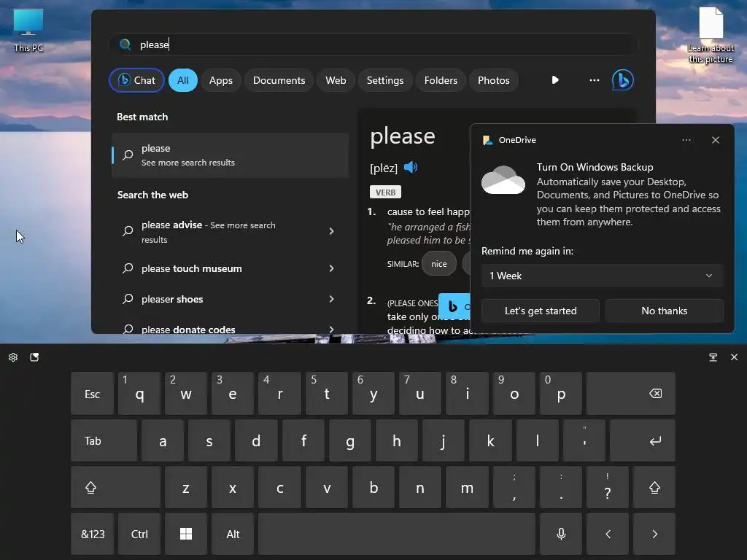Open the best match please result
The width and height of the screenshot is (747, 560).
[x=230, y=155]
